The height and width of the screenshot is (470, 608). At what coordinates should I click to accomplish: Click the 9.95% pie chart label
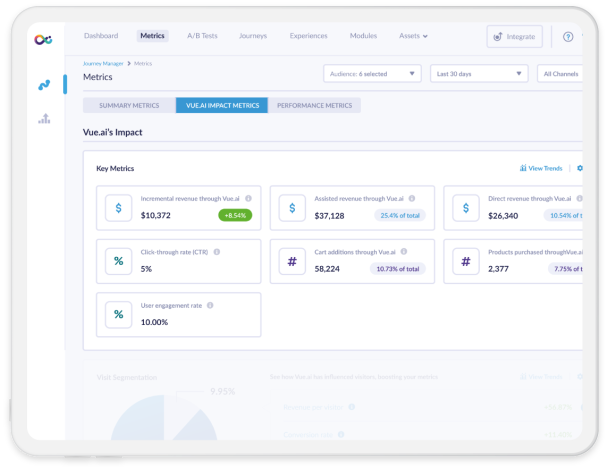coord(223,391)
